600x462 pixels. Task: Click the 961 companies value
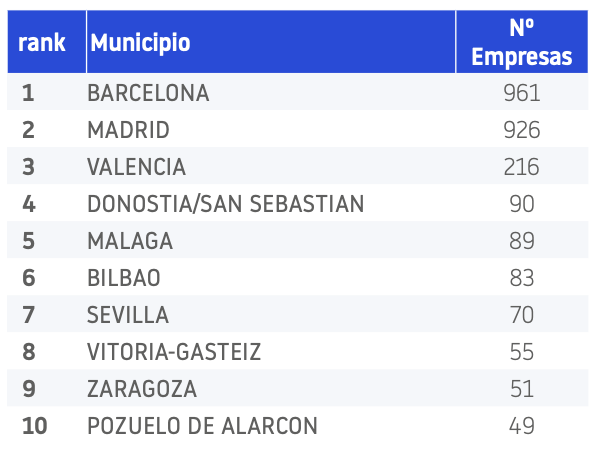point(522,93)
